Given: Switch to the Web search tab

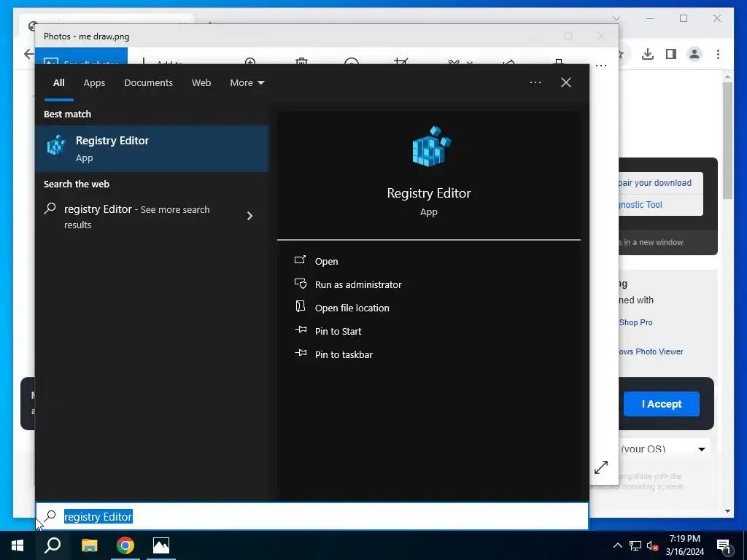Looking at the screenshot, I should point(201,83).
